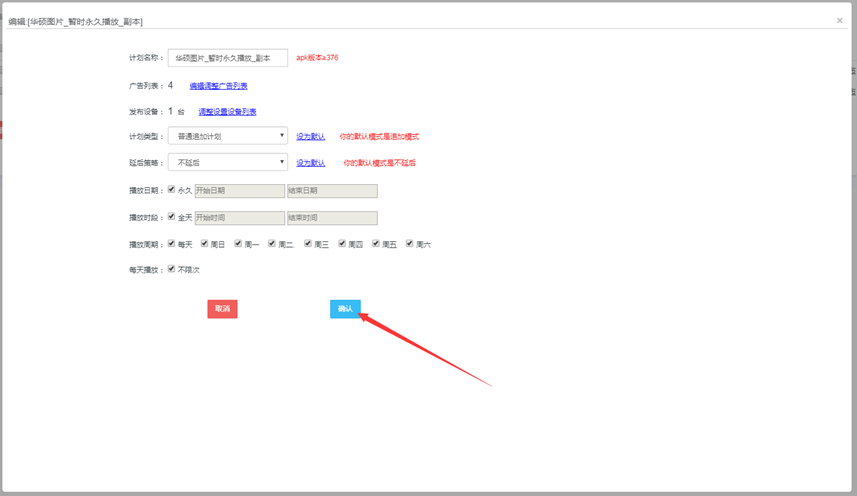Screen dimensions: 857x496
Task: Click the 结束日期 end date field
Action: click(332, 190)
